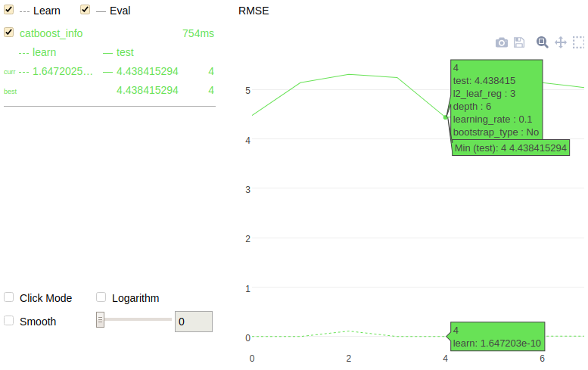The image size is (588, 370).
Task: Enable Click Mode checkbox
Action: click(x=9, y=297)
